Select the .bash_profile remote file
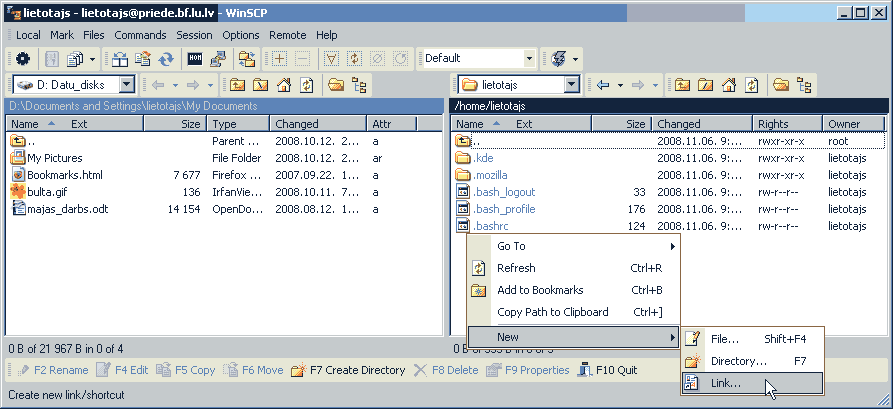 [x=504, y=209]
